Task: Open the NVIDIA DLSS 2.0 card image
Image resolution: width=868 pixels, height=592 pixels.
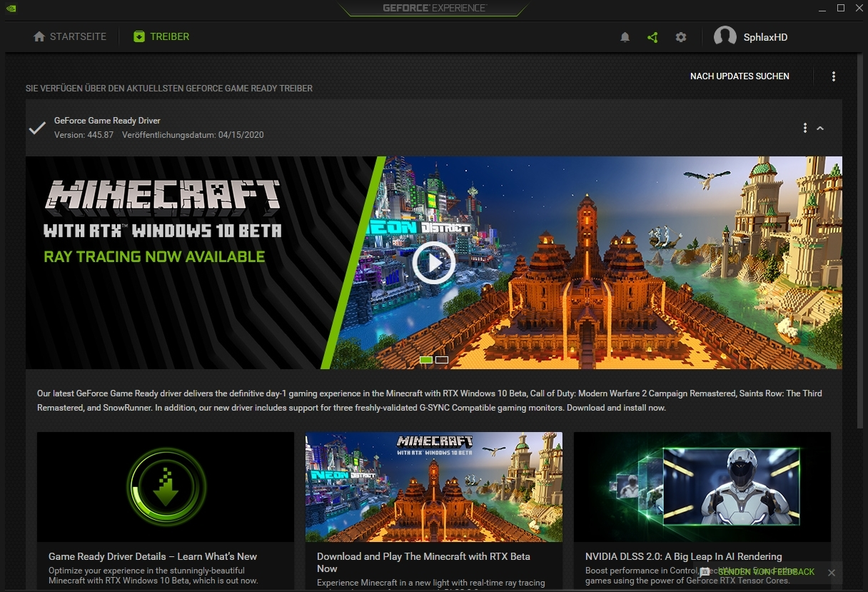Action: pyautogui.click(x=702, y=487)
